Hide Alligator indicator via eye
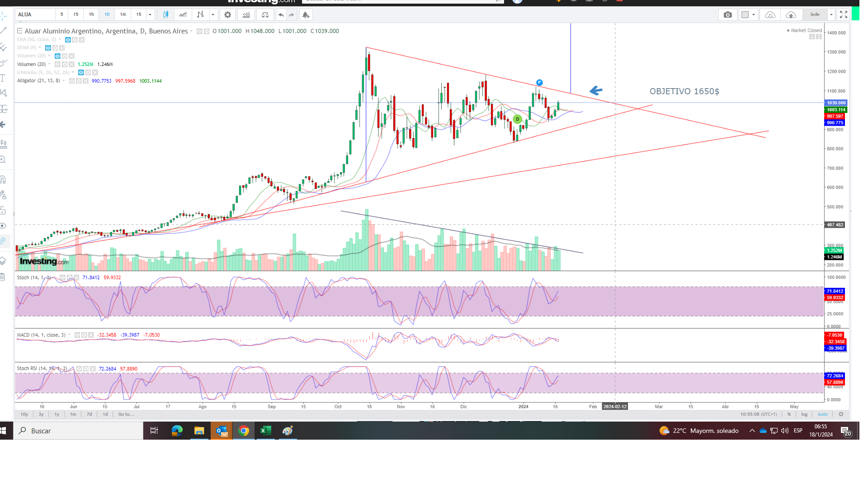 pyautogui.click(x=72, y=81)
